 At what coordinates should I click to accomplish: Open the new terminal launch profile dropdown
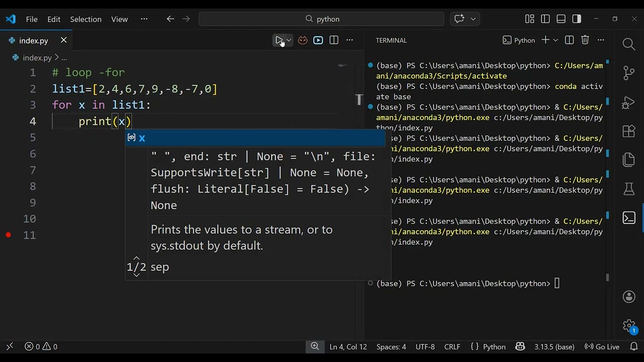click(x=555, y=40)
